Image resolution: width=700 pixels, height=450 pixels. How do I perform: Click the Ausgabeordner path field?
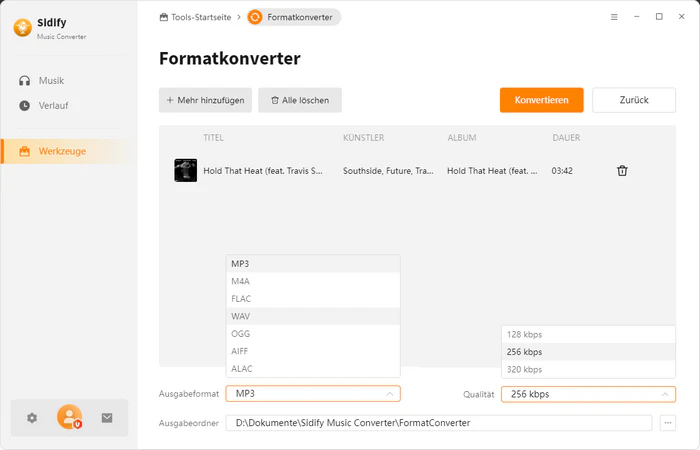[x=439, y=423]
